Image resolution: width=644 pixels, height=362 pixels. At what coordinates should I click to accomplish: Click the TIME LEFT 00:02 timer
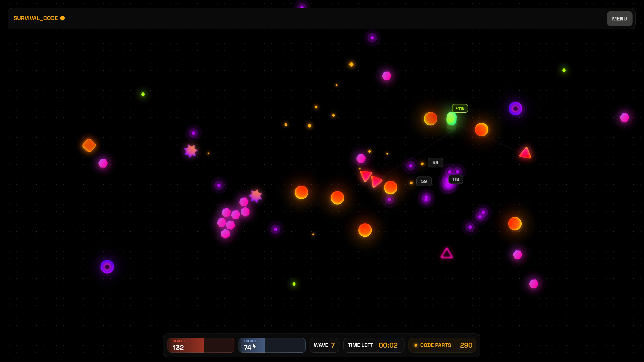(374, 345)
